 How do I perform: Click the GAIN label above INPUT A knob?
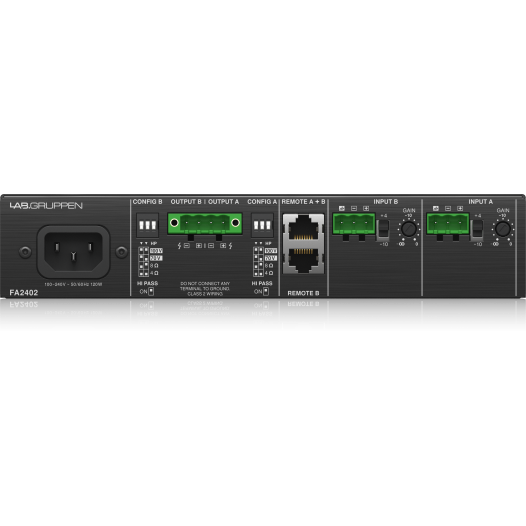point(503,210)
